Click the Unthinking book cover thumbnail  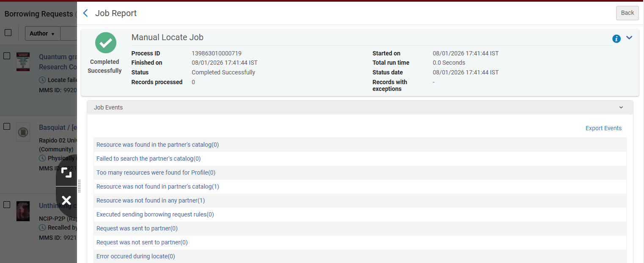click(23, 211)
